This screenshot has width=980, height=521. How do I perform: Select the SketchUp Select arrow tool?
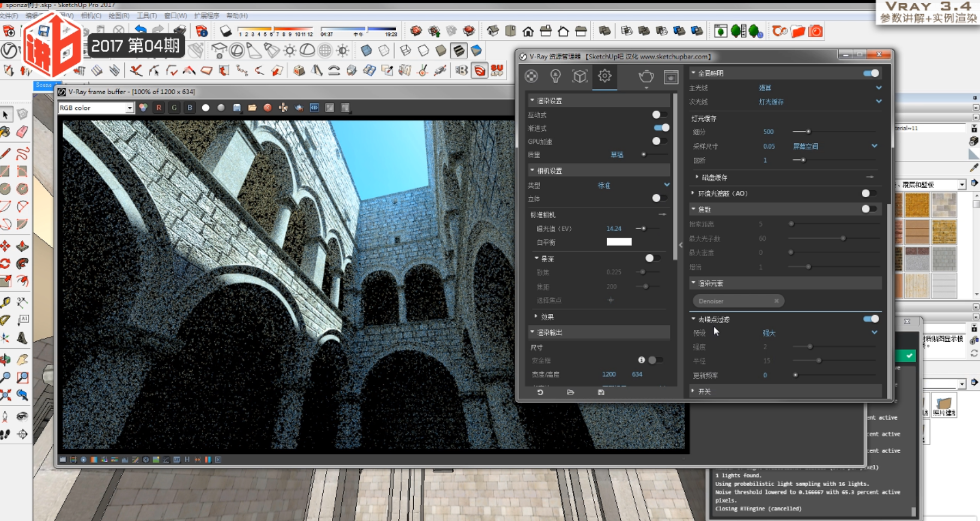pos(5,114)
